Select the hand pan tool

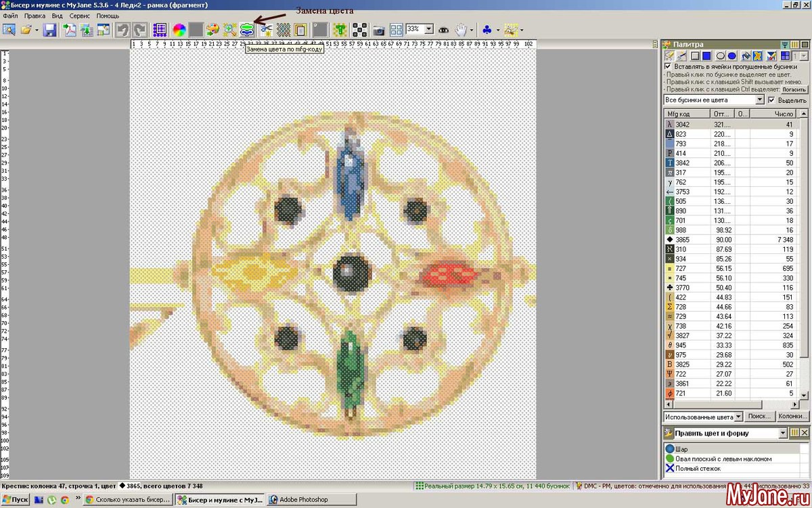pos(461,30)
